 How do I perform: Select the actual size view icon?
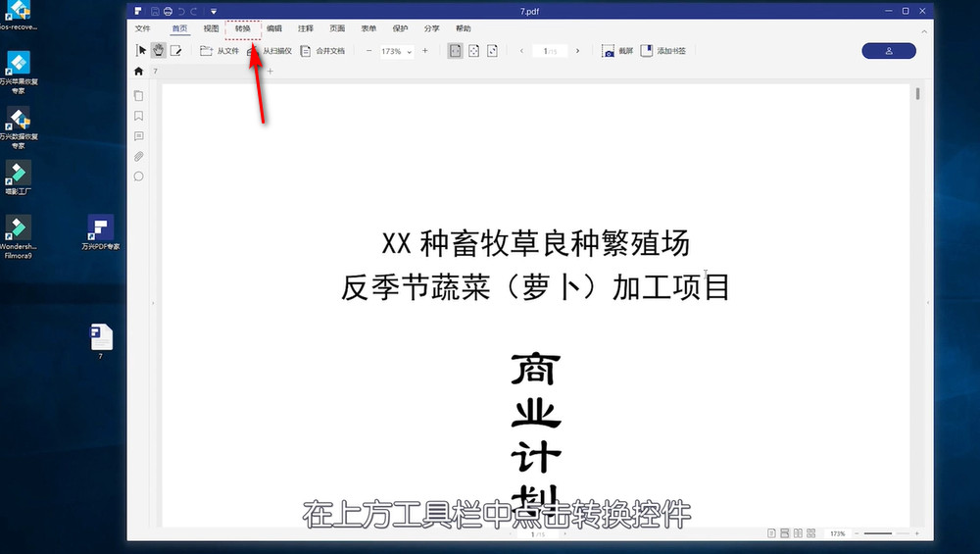tap(493, 51)
